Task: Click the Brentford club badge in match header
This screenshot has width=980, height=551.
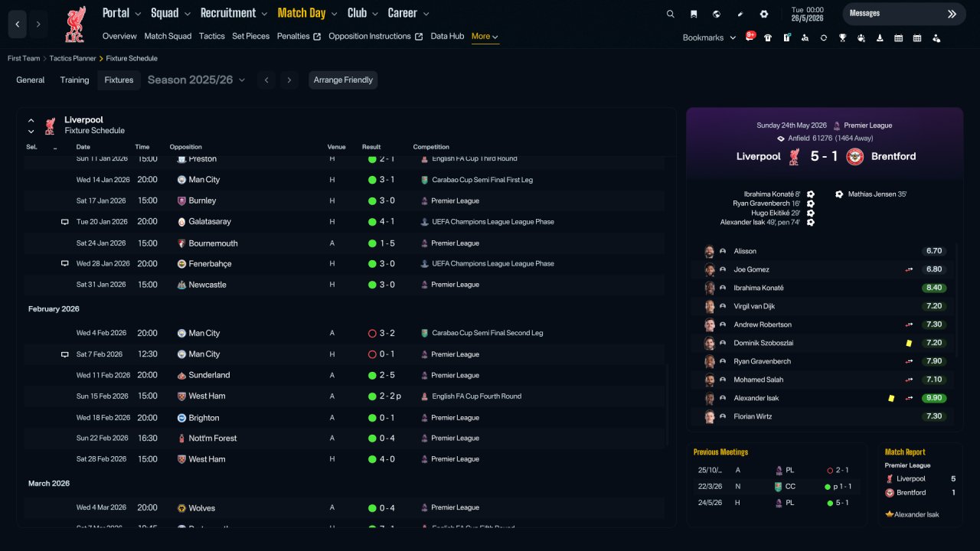Action: [854, 156]
